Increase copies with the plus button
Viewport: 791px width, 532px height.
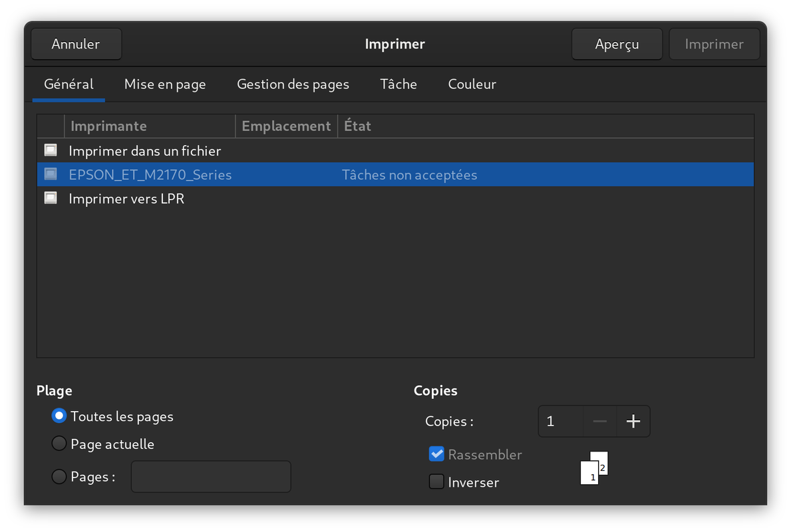633,421
